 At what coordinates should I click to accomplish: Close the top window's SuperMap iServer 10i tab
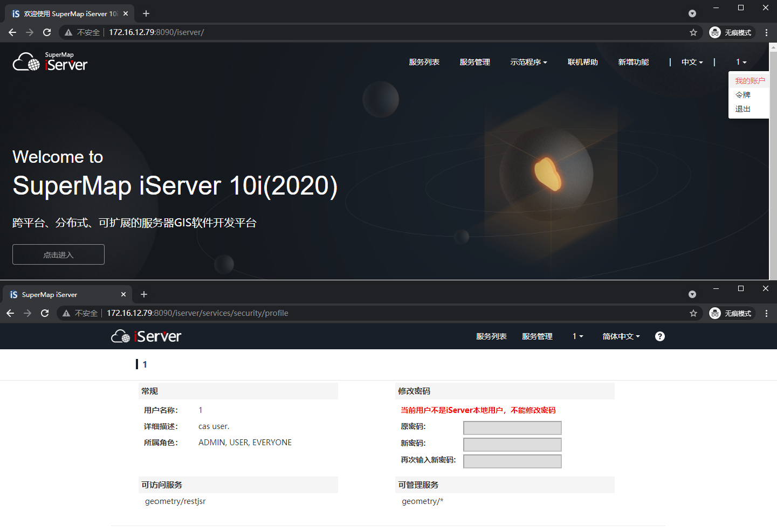tap(126, 13)
